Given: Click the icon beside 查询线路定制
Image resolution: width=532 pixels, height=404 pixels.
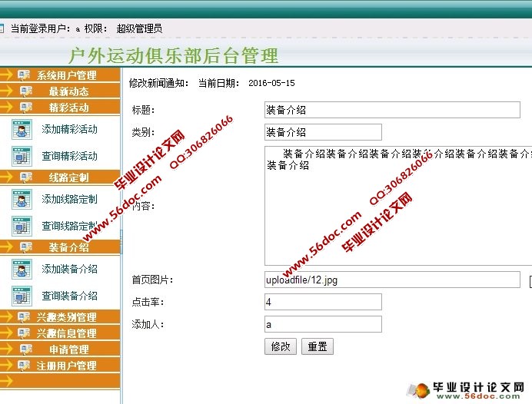Looking at the screenshot, I should pyautogui.click(x=21, y=226).
